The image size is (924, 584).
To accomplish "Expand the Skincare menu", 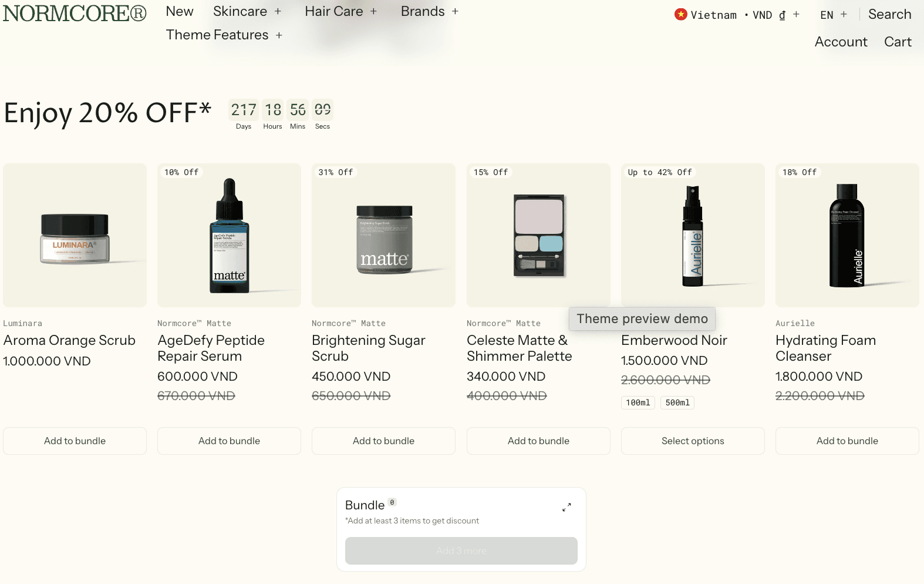I will coord(247,11).
